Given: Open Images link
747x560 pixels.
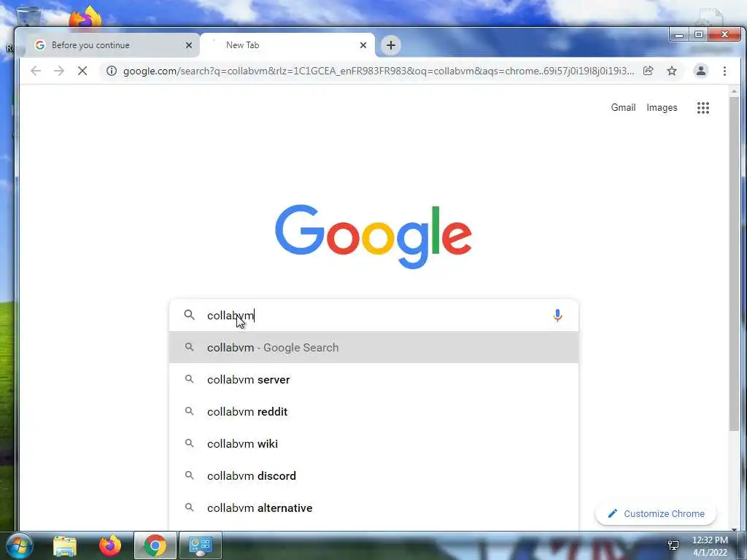Looking at the screenshot, I should pos(662,108).
